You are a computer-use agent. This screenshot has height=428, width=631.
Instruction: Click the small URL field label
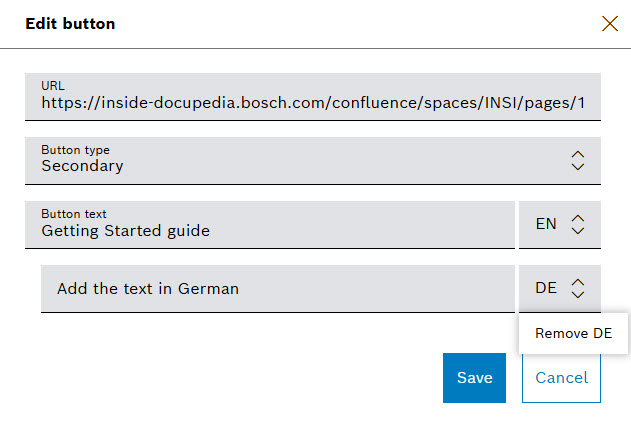pyautogui.click(x=53, y=86)
